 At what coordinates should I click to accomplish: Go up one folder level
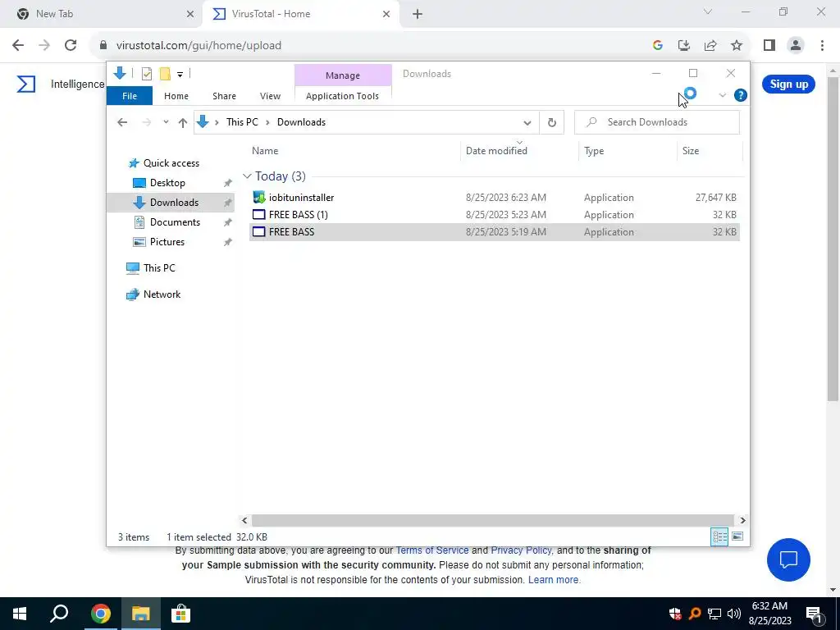183,123
